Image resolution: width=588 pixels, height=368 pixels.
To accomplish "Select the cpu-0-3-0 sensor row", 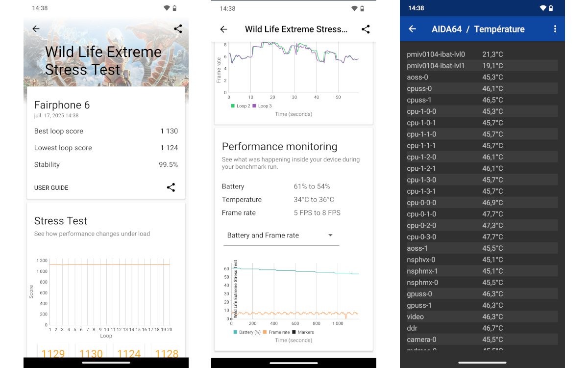I will point(482,237).
